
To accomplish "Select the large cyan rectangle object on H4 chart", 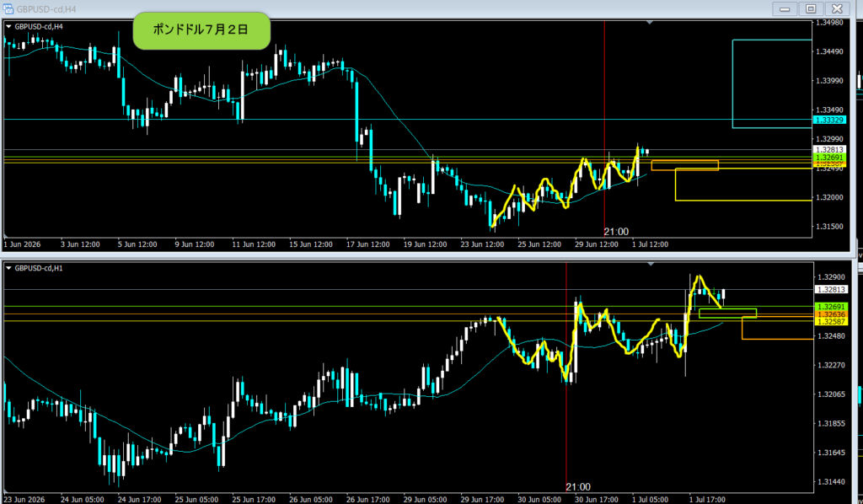I will [772, 83].
